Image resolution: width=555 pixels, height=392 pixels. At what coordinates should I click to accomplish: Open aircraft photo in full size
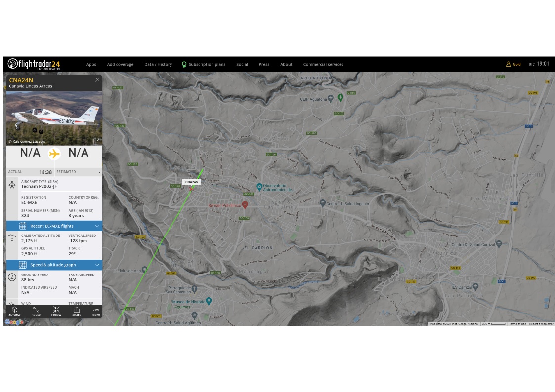(96, 141)
